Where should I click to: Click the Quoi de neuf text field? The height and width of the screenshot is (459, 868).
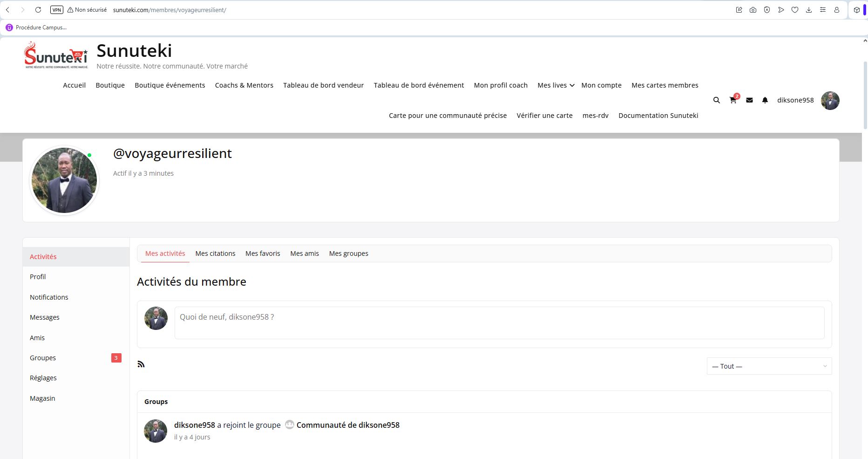499,322
